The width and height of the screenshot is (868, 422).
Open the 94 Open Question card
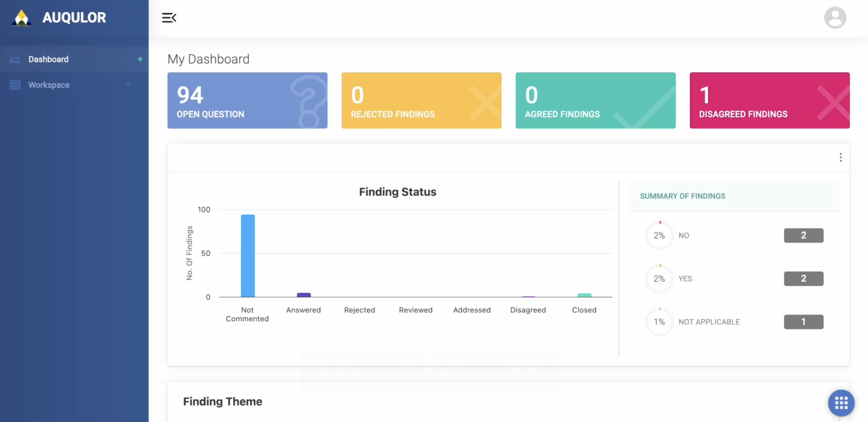click(x=247, y=100)
